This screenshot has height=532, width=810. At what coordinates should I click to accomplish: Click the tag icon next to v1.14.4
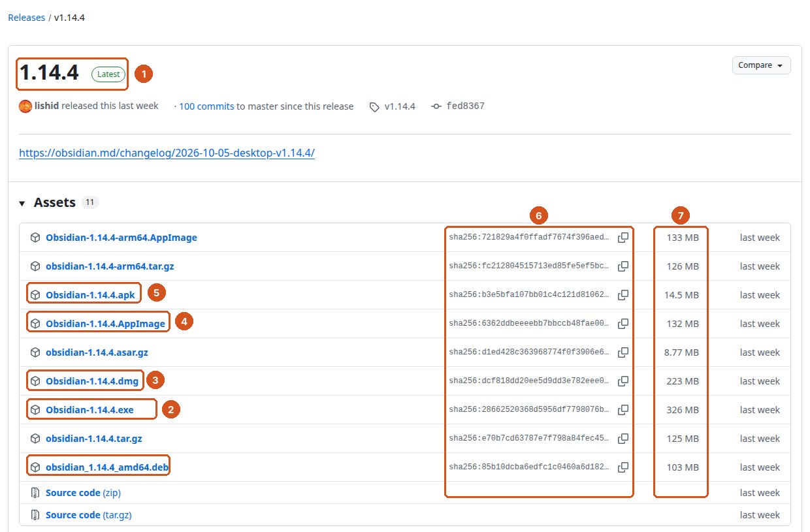[x=374, y=107]
